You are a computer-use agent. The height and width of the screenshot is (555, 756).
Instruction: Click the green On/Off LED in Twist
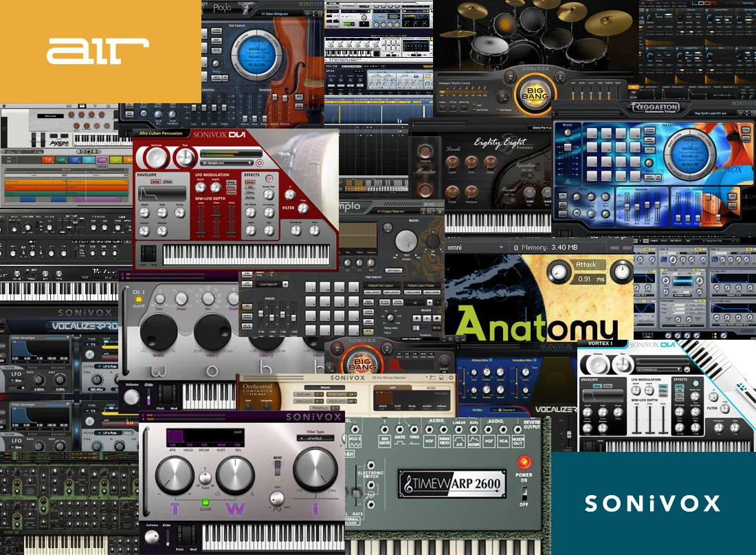click(205, 503)
